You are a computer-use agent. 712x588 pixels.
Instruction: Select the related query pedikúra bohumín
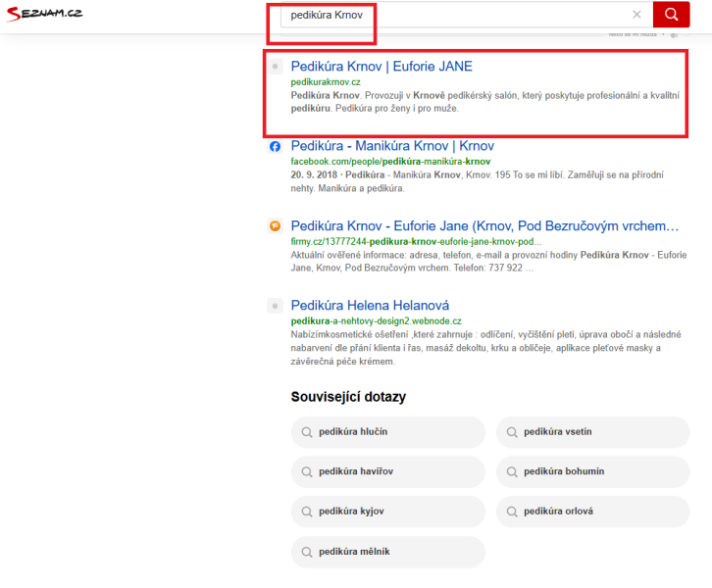(x=593, y=471)
